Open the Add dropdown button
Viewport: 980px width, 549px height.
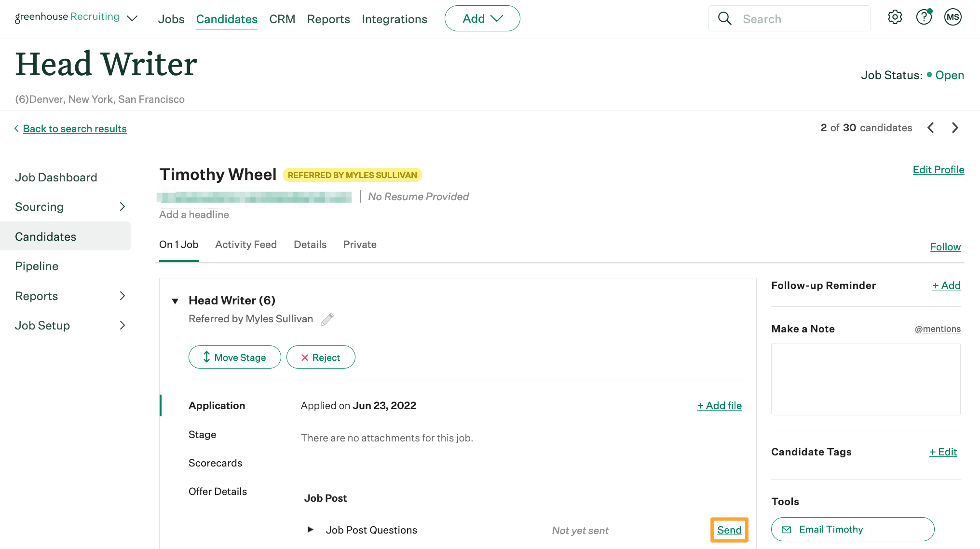(x=482, y=19)
